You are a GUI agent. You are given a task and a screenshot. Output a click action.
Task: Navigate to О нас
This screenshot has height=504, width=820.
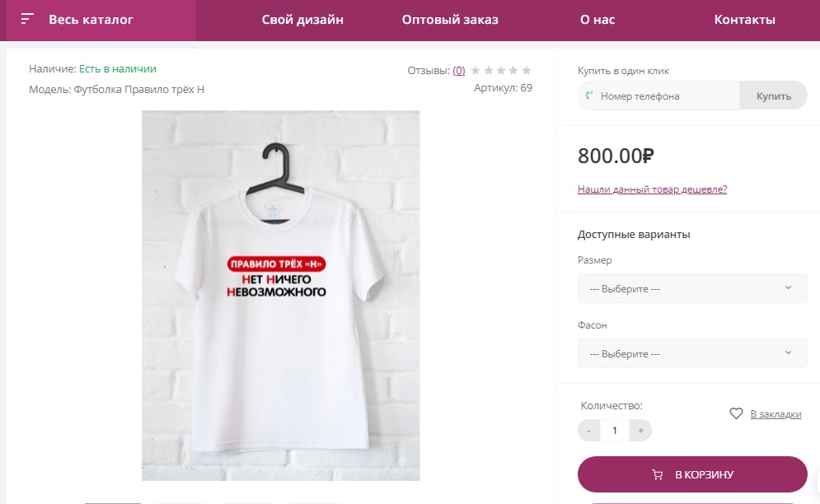click(597, 20)
